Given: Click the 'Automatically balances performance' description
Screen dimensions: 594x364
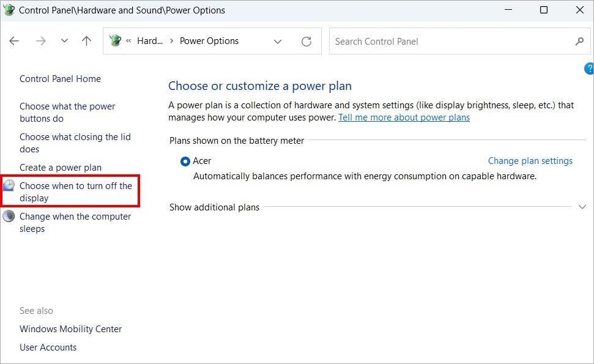Looking at the screenshot, I should (365, 176).
